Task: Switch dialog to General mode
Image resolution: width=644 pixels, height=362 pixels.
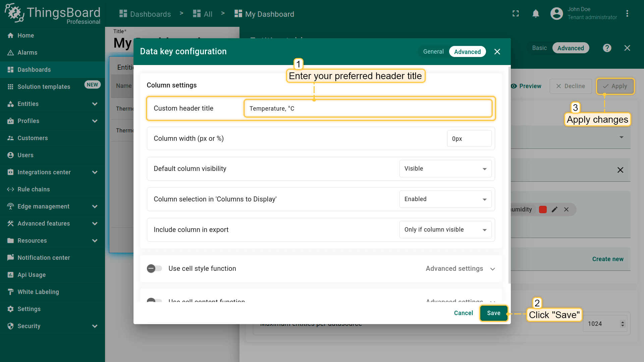Action: pos(433,52)
